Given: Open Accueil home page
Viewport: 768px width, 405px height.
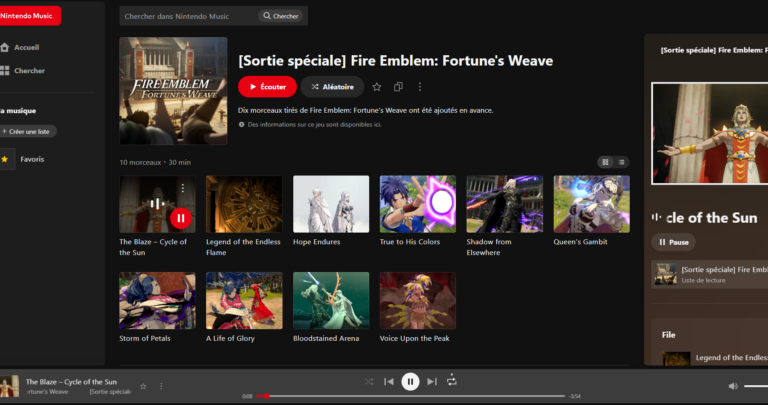Looking at the screenshot, I should pos(21,48).
